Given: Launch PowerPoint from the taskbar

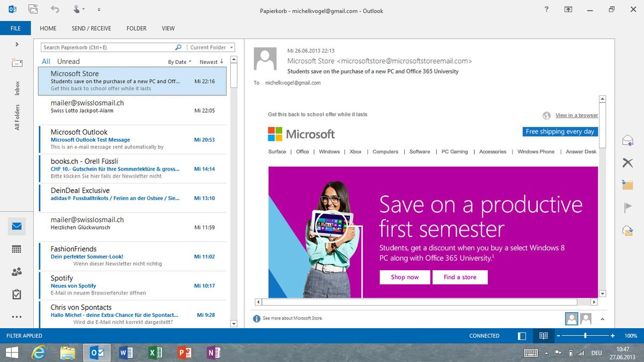Looking at the screenshot, I should [x=184, y=352].
